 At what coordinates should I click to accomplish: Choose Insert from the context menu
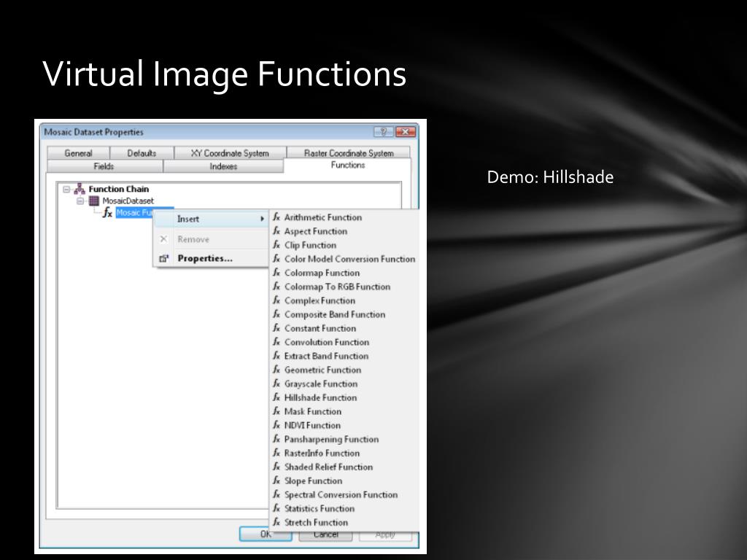(211, 219)
